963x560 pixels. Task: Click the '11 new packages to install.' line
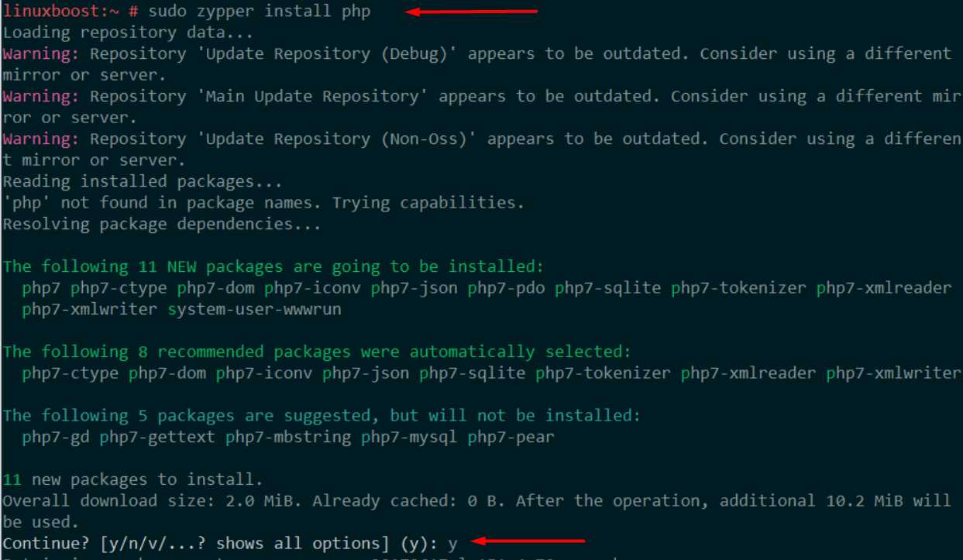[132, 480]
